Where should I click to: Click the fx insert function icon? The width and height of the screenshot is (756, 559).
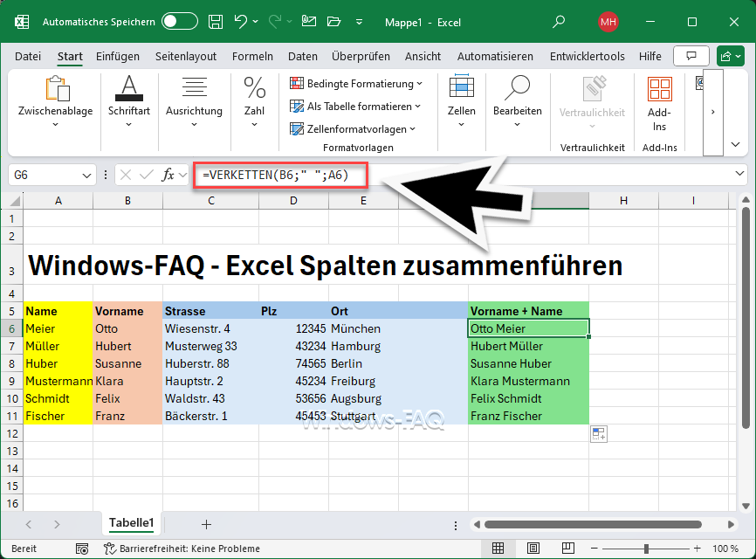tap(168, 175)
